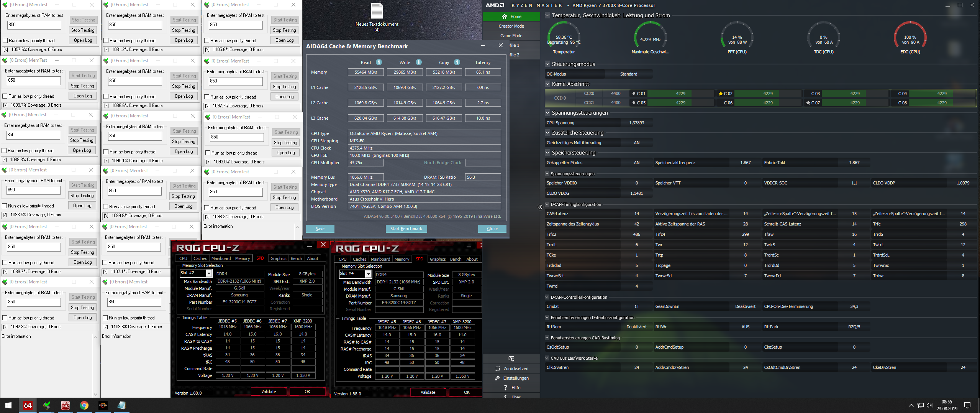
Task: Collapse the DRAM-Timingkonfiguration section
Action: (547, 204)
